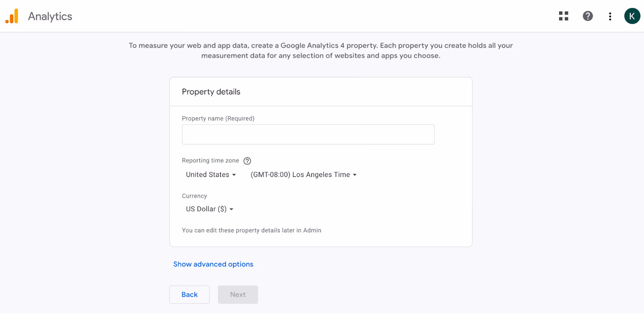Click the Next button
644x314 pixels.
tap(238, 295)
